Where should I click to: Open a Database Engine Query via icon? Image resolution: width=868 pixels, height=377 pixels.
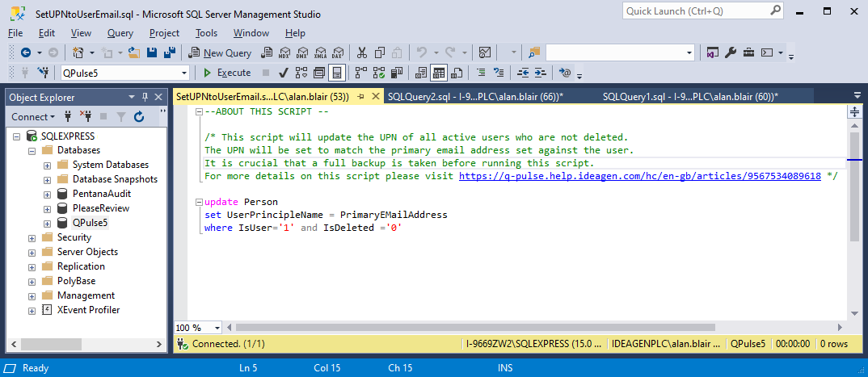point(268,53)
